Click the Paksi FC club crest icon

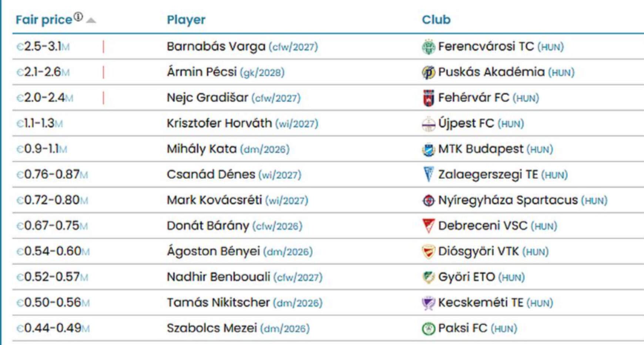coord(428,328)
